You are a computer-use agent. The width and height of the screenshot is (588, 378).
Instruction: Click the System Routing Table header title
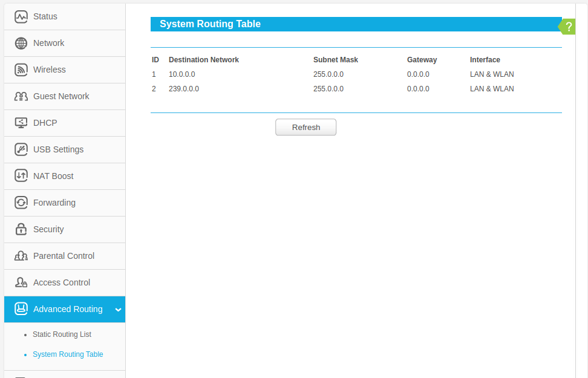210,24
